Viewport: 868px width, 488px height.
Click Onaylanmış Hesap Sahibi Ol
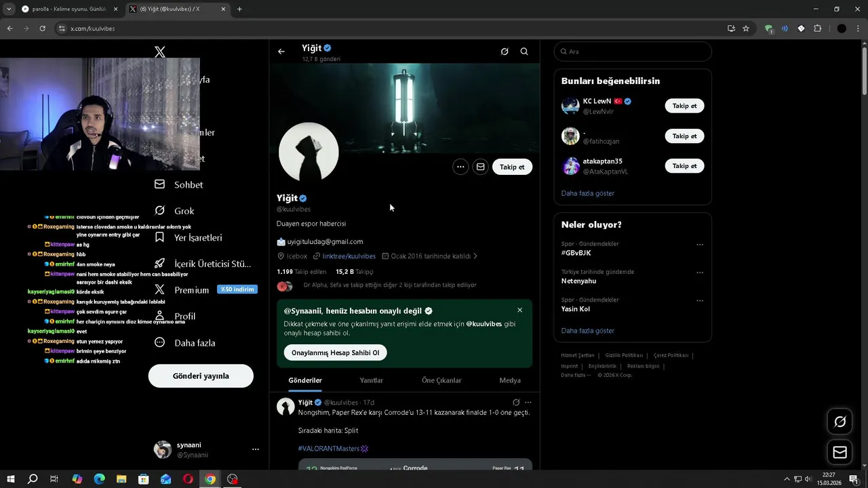pos(335,352)
